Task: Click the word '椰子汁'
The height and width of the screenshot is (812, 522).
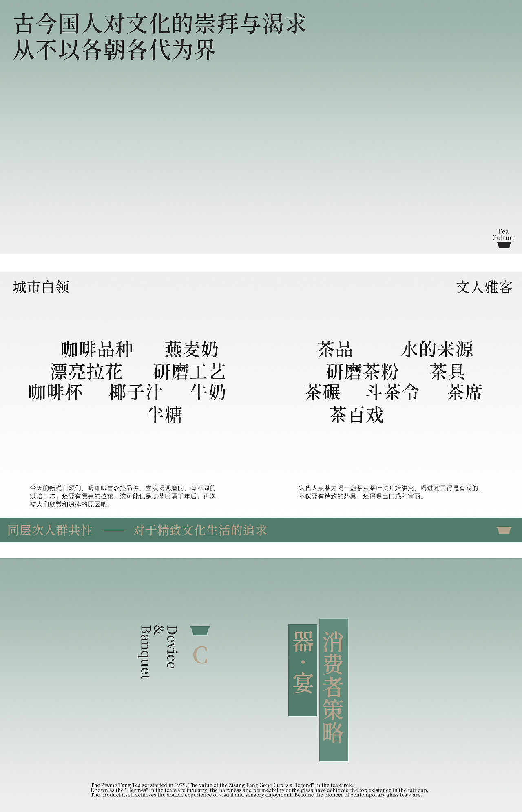Action: click(136, 393)
